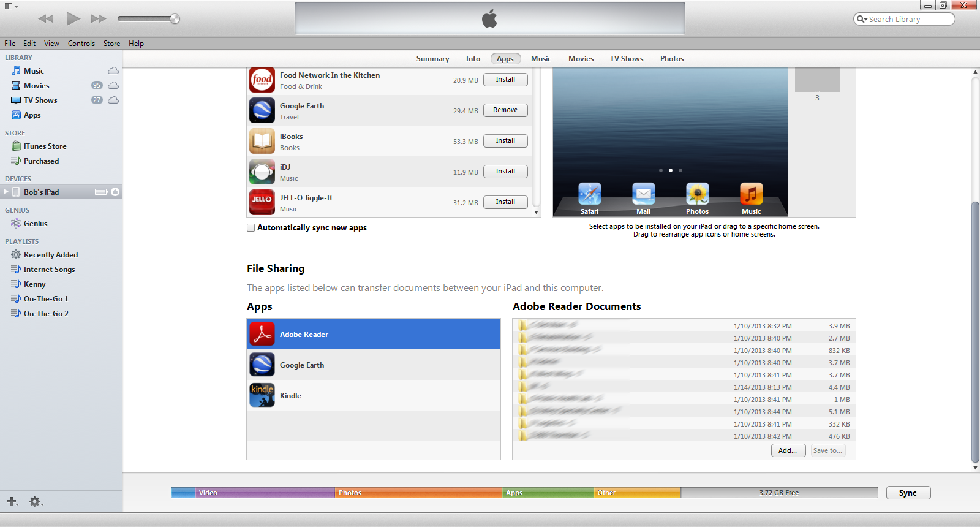This screenshot has width=980, height=527.
Task: Open the Safari icon in iPad dock
Action: coord(589,194)
